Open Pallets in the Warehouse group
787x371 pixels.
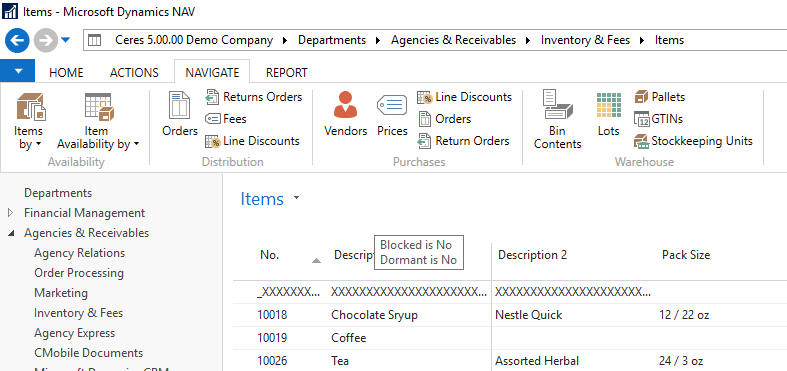(660, 97)
